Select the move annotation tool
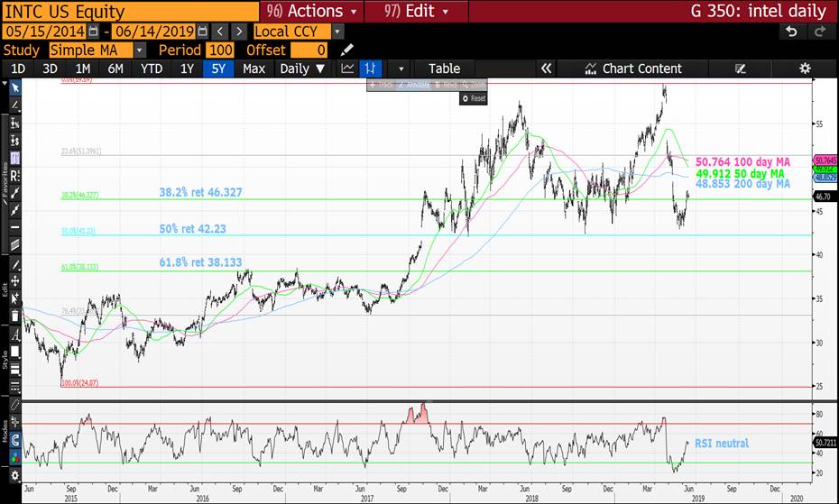The height and width of the screenshot is (504, 839). 15,281
